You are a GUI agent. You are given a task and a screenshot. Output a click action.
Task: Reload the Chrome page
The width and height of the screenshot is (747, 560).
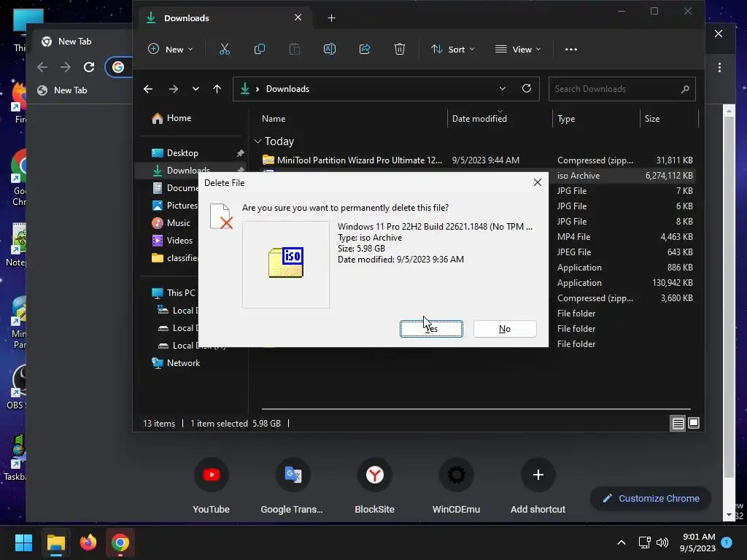coord(88,67)
